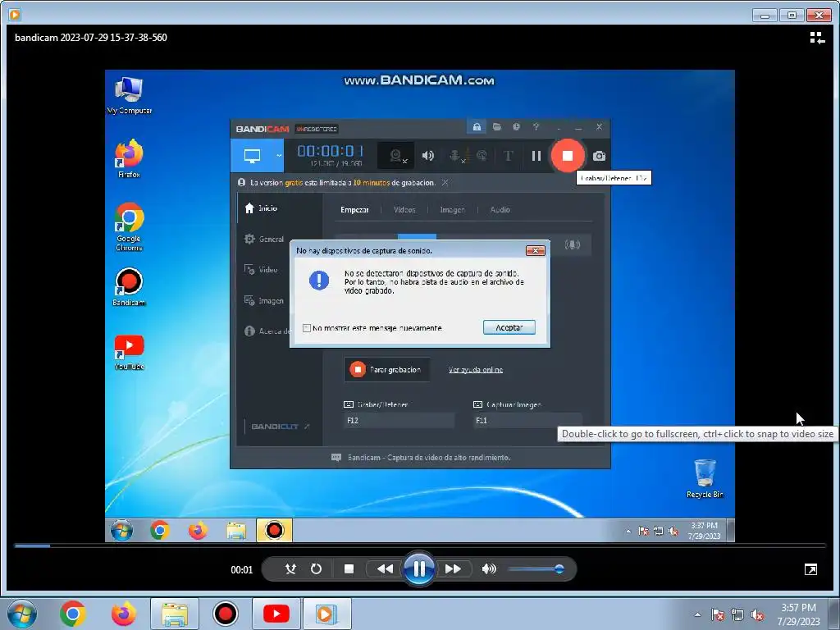Dismiss the 10 minutos limit notice

445,183
